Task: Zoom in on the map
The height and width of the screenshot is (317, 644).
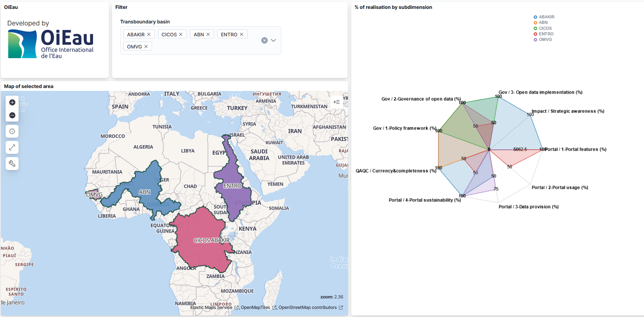Action: (12, 103)
